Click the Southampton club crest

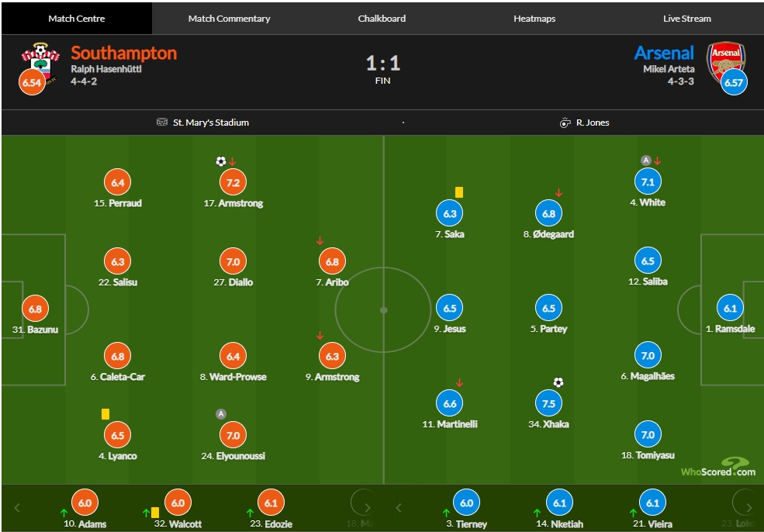pos(40,64)
